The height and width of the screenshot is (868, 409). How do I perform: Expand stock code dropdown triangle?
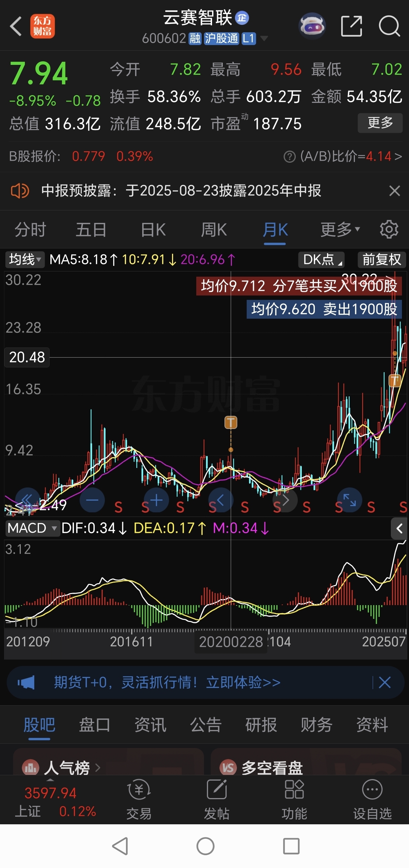[x=264, y=38]
